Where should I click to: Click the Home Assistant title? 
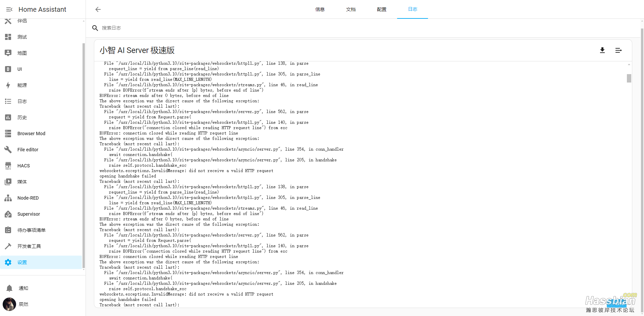point(42,9)
